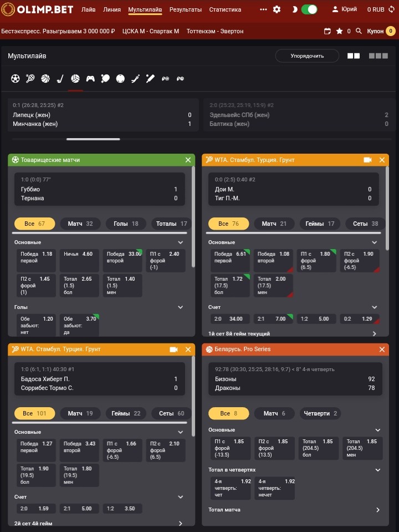Select the esports gamepad filter icon
The width and height of the screenshot is (399, 532).
tap(90, 79)
